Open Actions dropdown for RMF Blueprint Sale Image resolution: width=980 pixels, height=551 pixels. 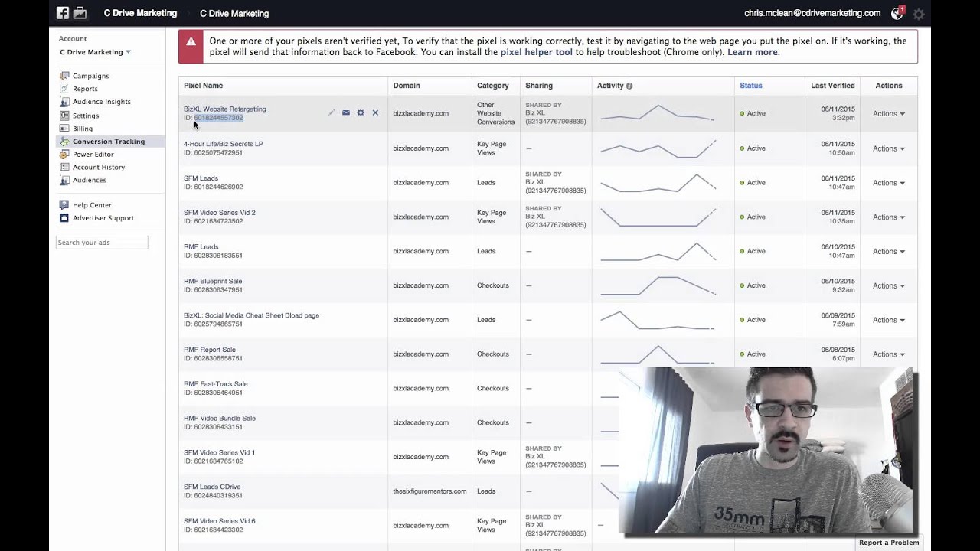[889, 285]
